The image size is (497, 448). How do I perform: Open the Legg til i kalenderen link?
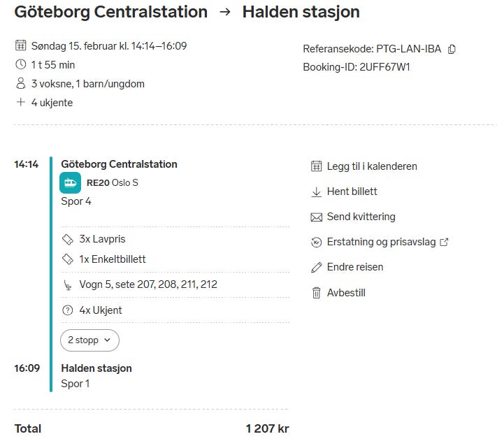coord(372,166)
